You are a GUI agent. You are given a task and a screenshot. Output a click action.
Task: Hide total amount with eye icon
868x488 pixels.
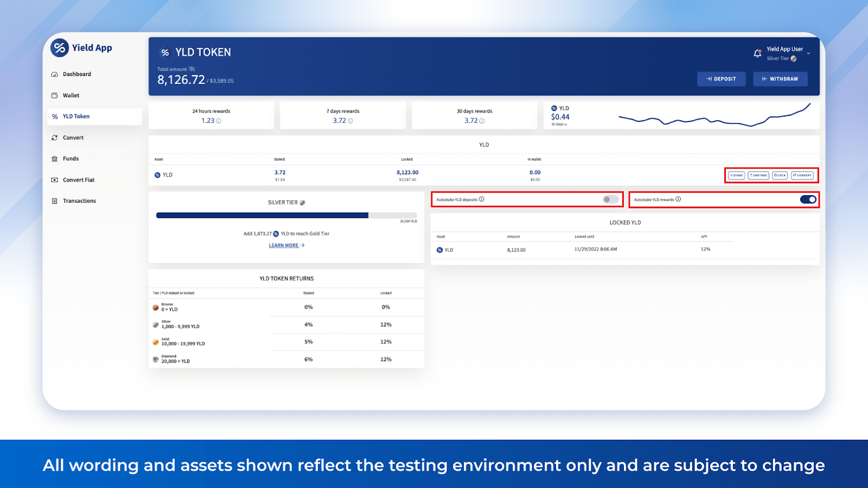(x=192, y=69)
